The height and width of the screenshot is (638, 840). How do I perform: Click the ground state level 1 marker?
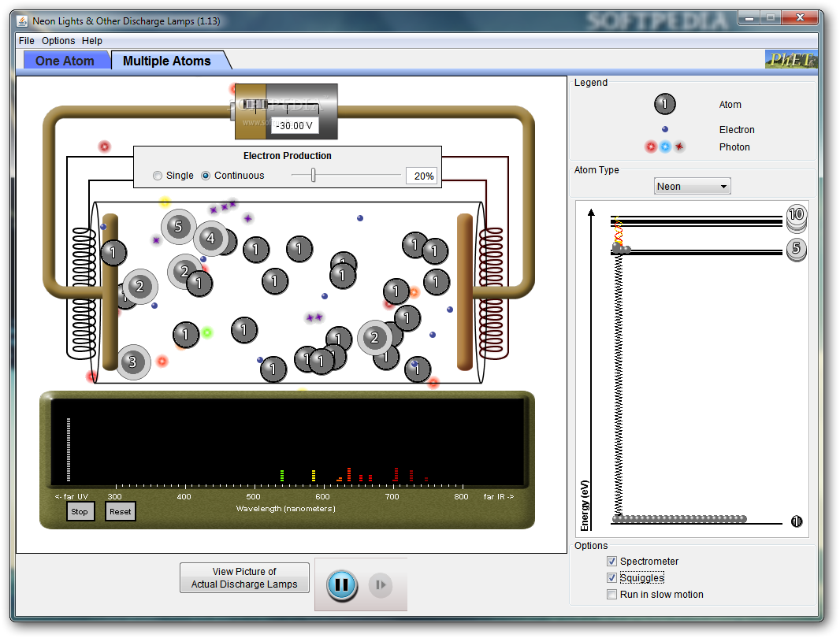tap(797, 521)
